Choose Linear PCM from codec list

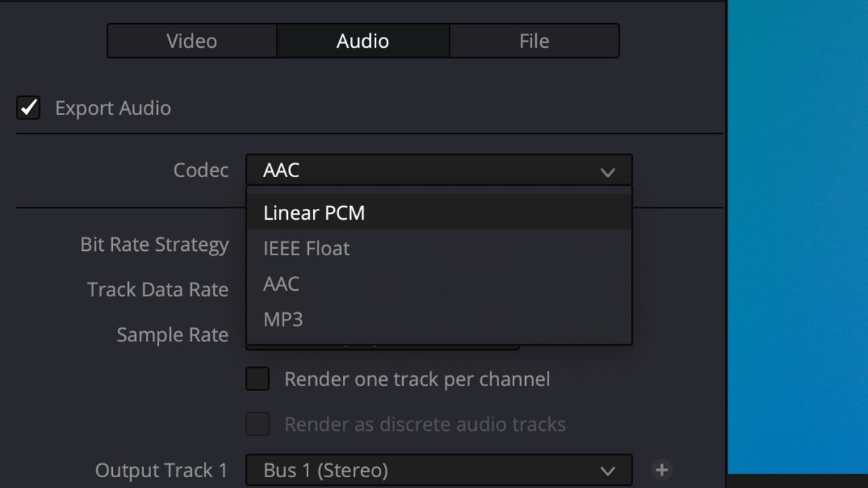[314, 213]
